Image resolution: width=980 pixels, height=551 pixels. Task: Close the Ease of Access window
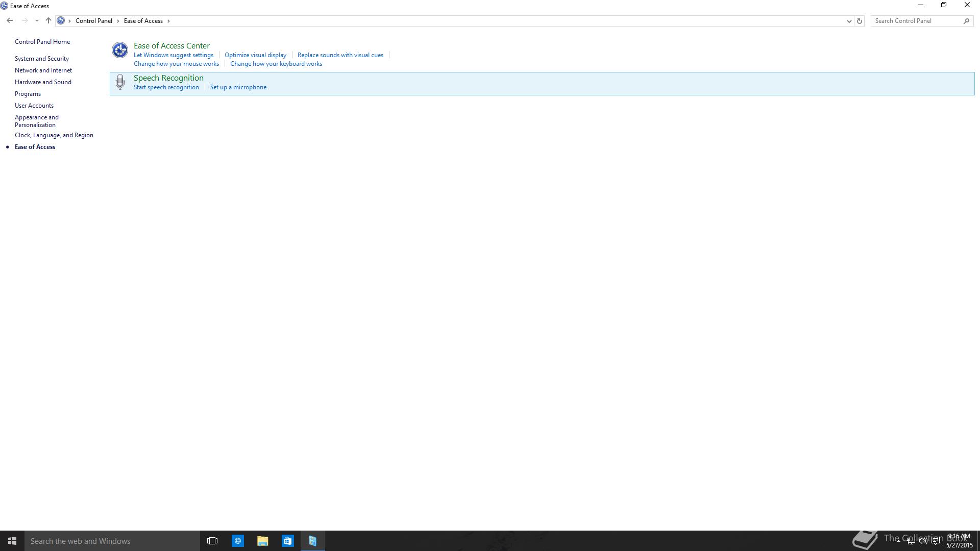click(x=967, y=5)
